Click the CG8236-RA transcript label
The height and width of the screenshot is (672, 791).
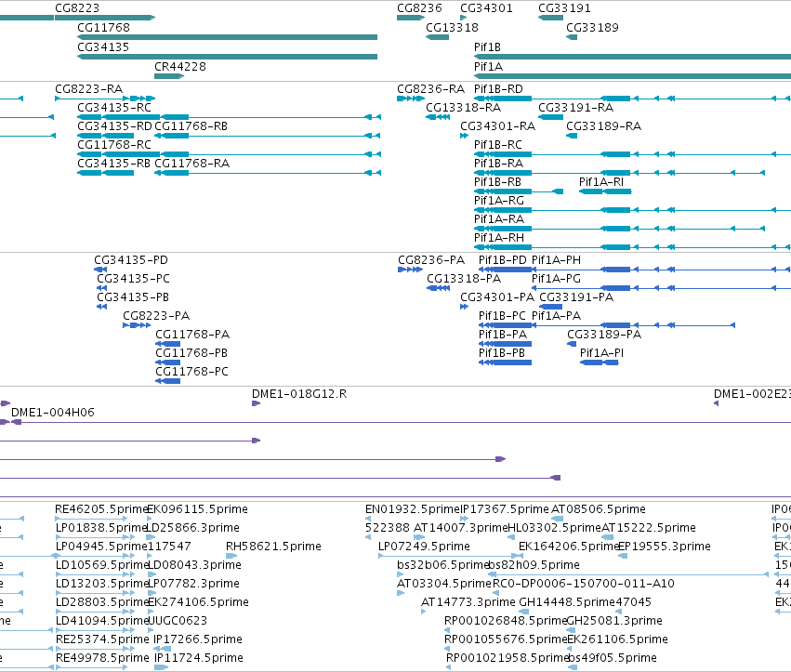click(x=430, y=89)
